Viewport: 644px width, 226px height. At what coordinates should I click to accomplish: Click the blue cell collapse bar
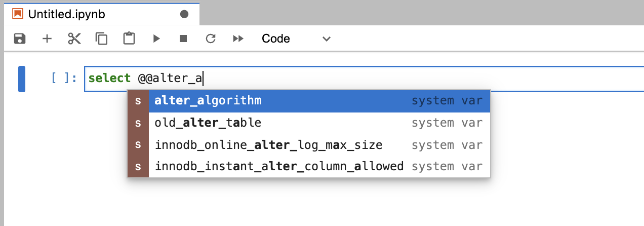coord(22,79)
